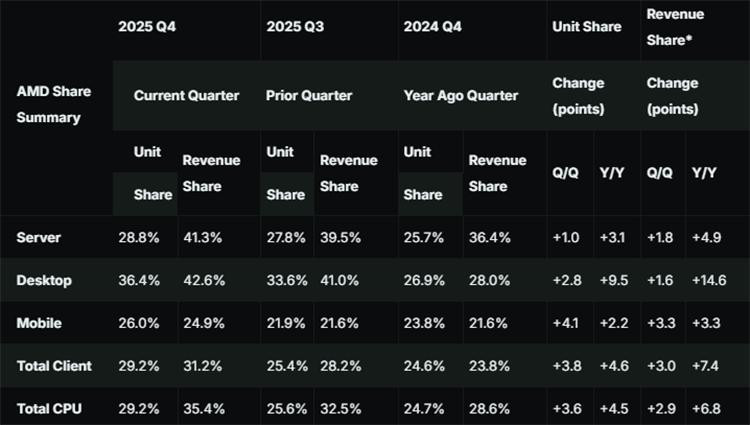This screenshot has height=425, width=750.
Task: Click the Mobile row label
Action: pos(40,323)
